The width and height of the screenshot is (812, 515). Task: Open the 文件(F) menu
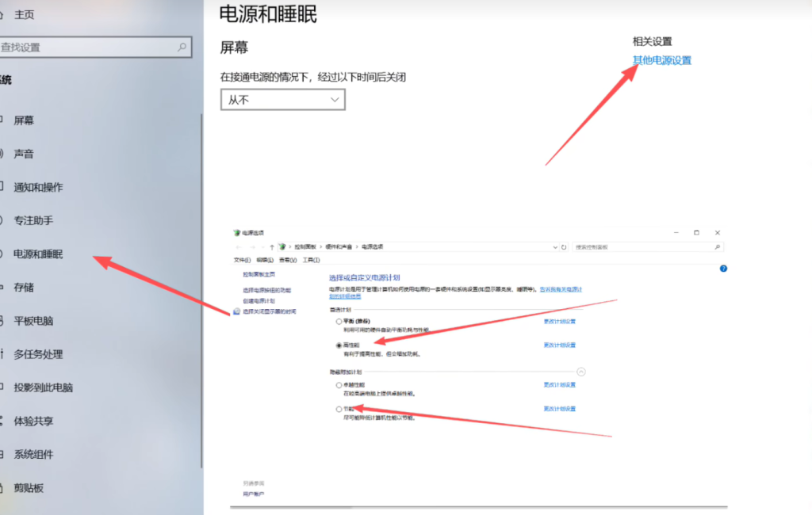(242, 260)
